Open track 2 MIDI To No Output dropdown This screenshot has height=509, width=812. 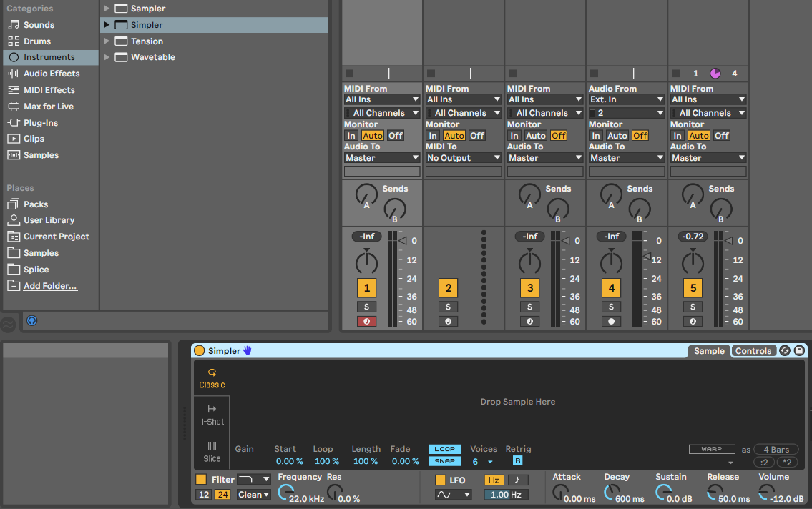464,158
